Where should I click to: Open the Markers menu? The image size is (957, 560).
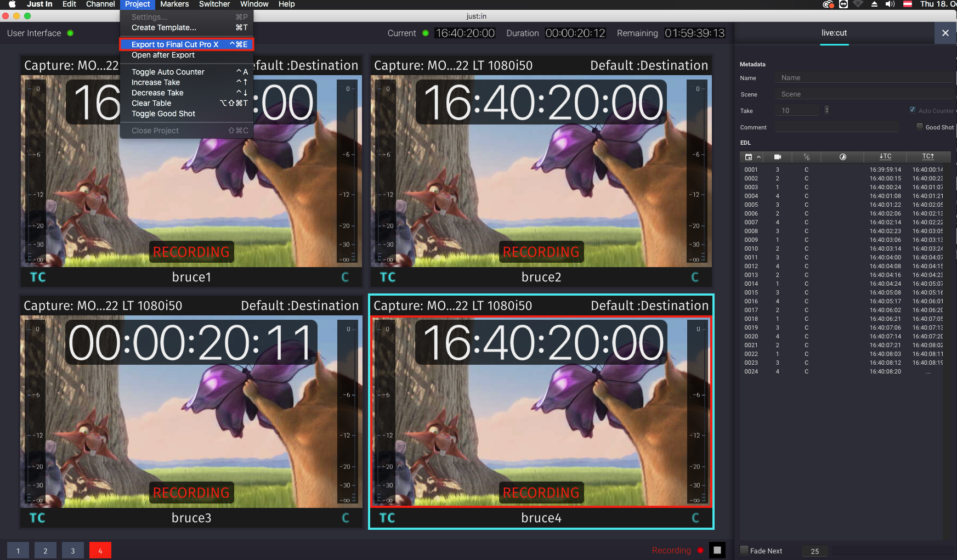click(x=174, y=4)
